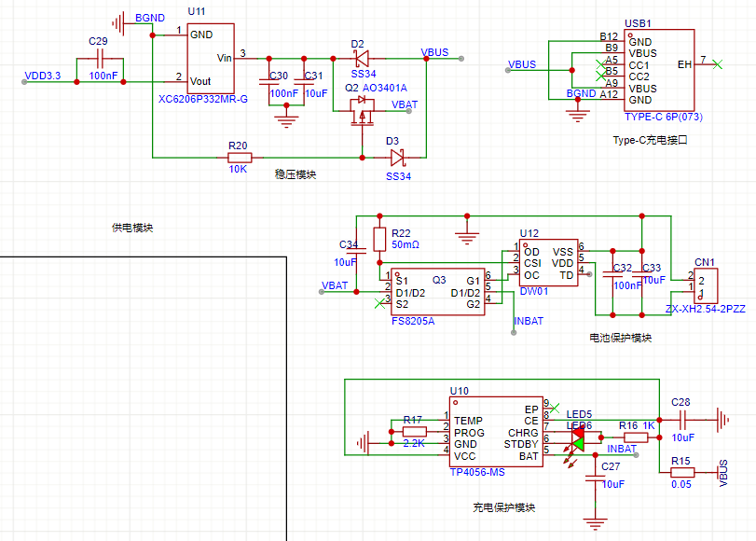
Task: Select capacitor C29 symbol
Action: tap(100, 59)
